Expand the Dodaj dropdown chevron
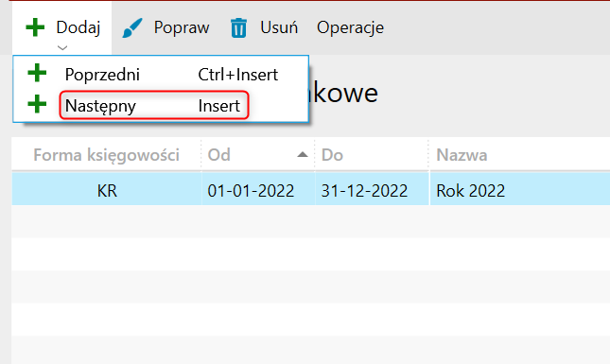 [62, 48]
